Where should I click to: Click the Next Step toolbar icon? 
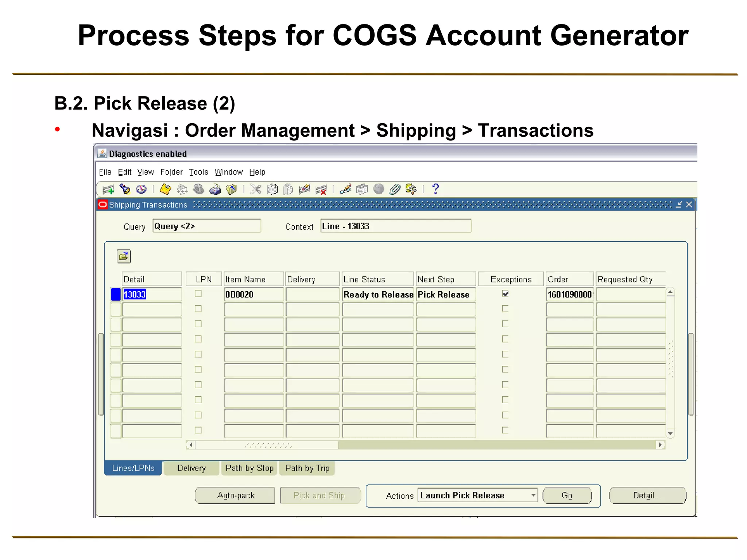coord(182,189)
